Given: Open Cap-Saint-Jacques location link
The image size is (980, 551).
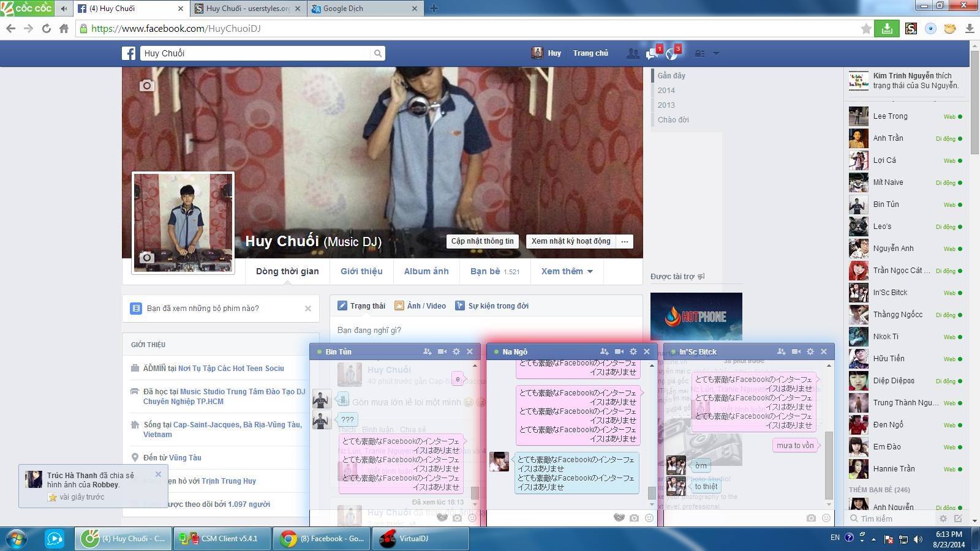Looking at the screenshot, I should pos(237,424).
